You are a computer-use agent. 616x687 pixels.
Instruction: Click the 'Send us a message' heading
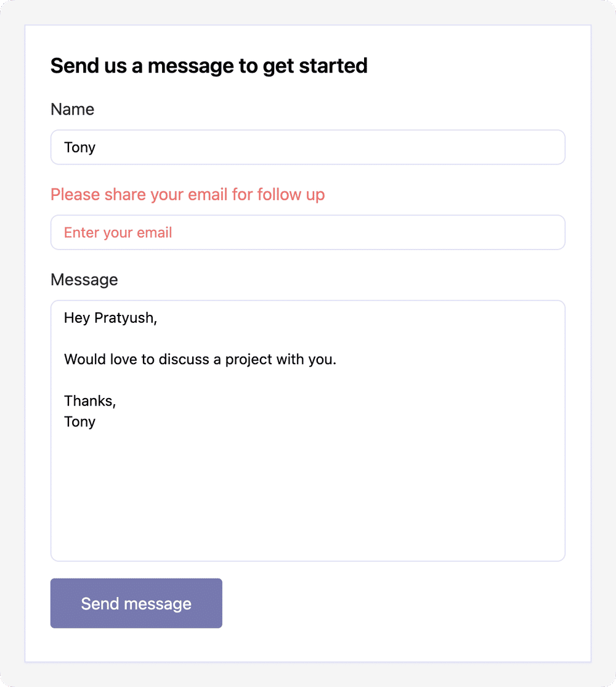point(209,66)
